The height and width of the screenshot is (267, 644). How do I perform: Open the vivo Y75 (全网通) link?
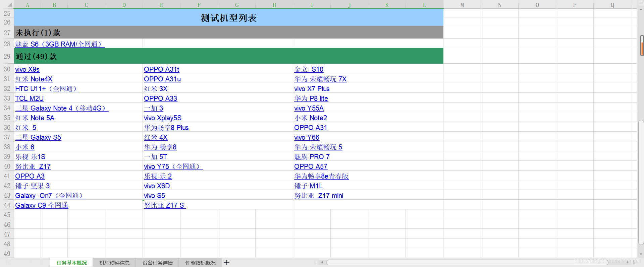(x=173, y=166)
